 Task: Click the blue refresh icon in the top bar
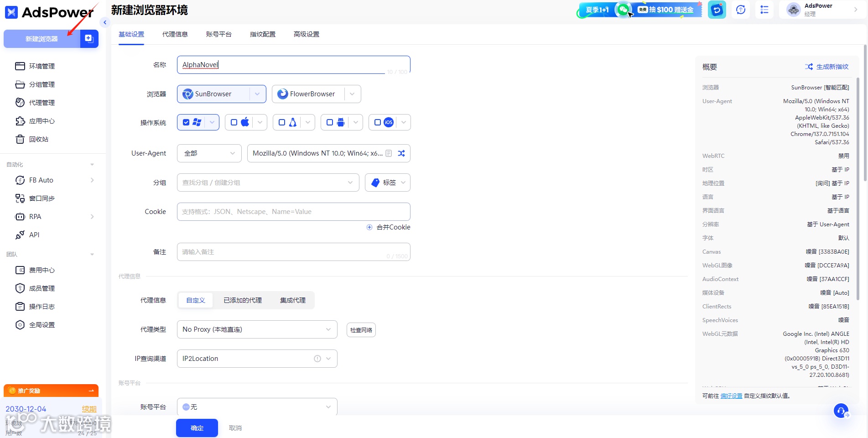coord(717,10)
